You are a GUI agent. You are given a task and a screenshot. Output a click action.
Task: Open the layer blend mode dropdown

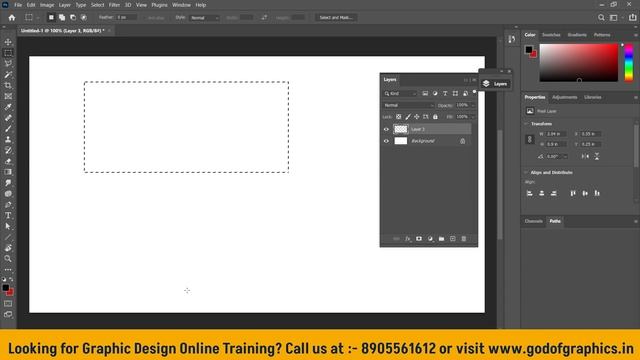tap(408, 105)
